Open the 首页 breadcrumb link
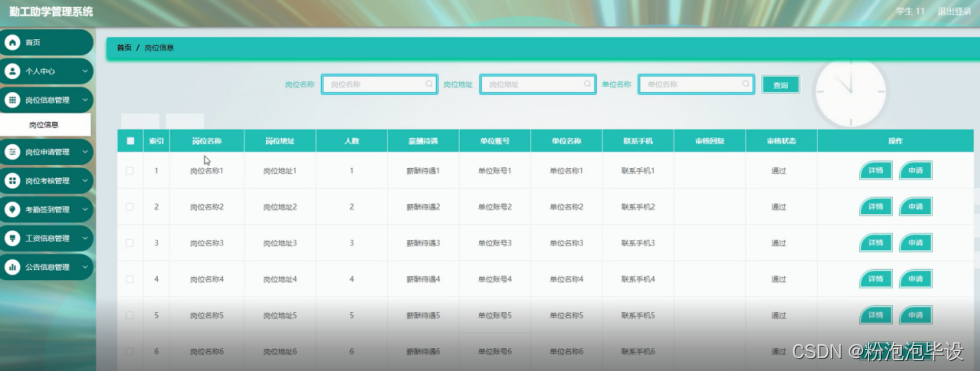Image resolution: width=980 pixels, height=371 pixels. tap(124, 47)
